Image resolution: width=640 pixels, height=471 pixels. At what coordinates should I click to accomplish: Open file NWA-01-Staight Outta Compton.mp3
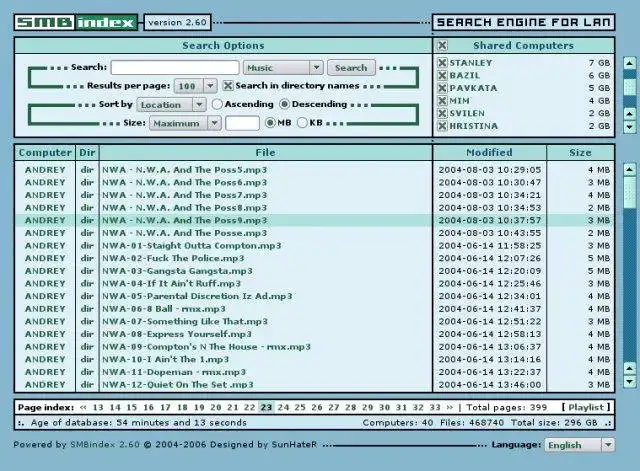191,245
